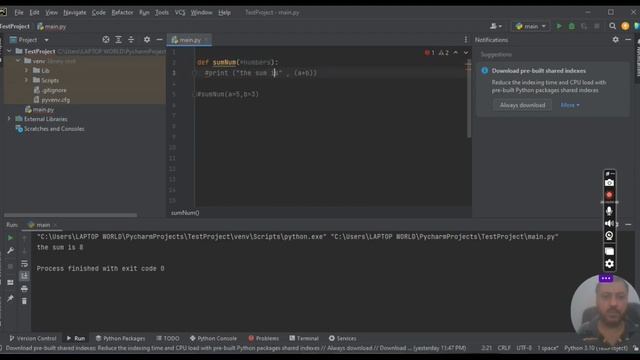The width and height of the screenshot is (640, 360).
Task: Select main.py in the project tree
Action: click(40, 109)
